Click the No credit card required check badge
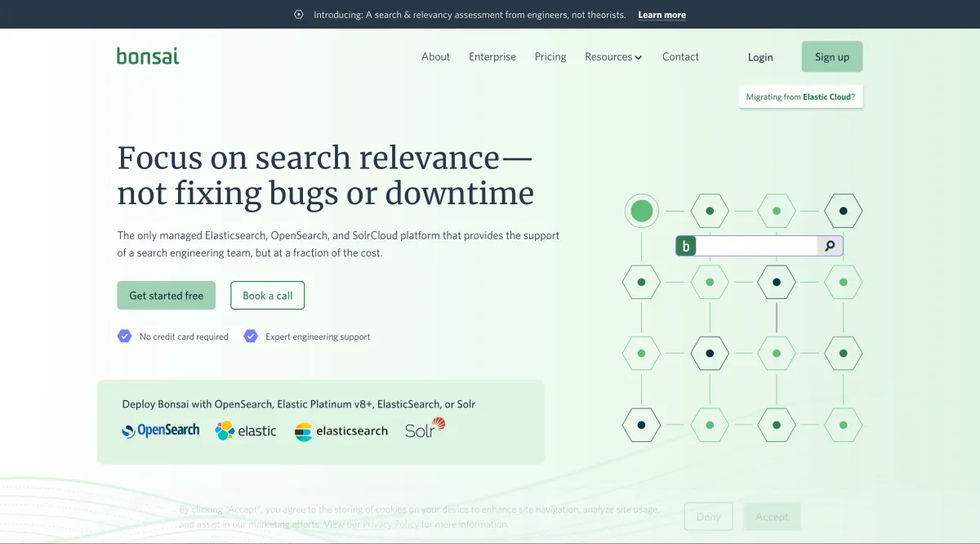 tap(124, 336)
